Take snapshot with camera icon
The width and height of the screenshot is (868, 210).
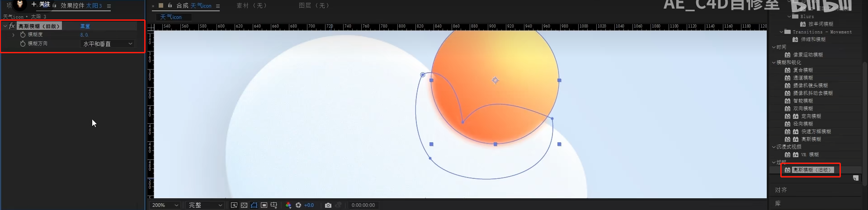(328, 205)
